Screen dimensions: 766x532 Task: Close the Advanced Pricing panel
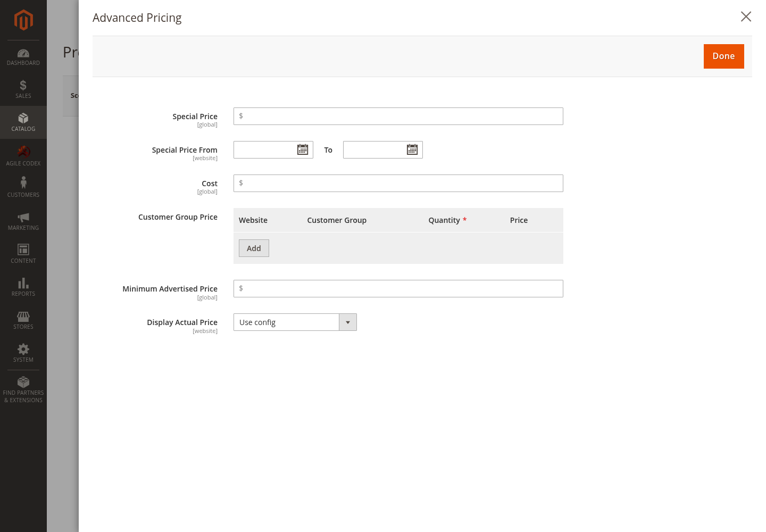[746, 16]
